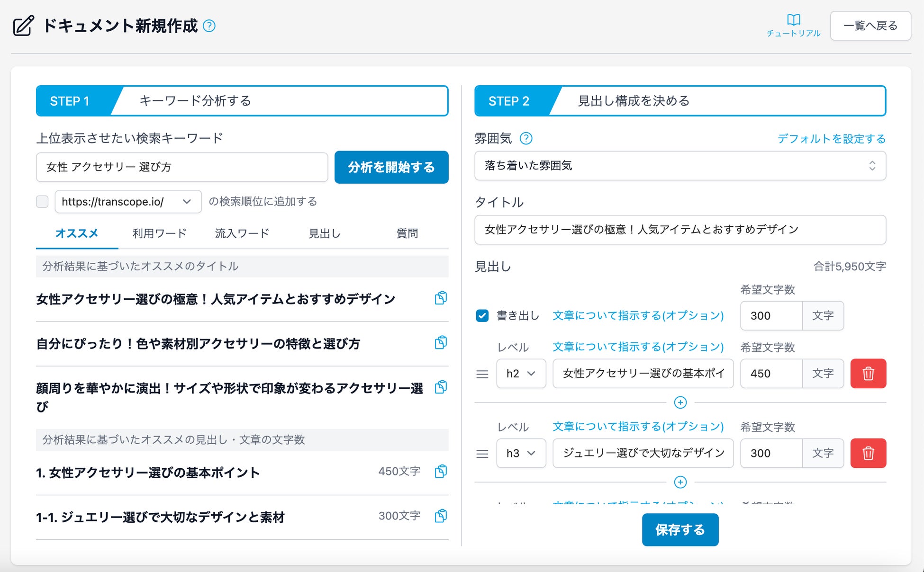Switch to the 利用ワード tab
The height and width of the screenshot is (572, 924).
[x=159, y=233]
